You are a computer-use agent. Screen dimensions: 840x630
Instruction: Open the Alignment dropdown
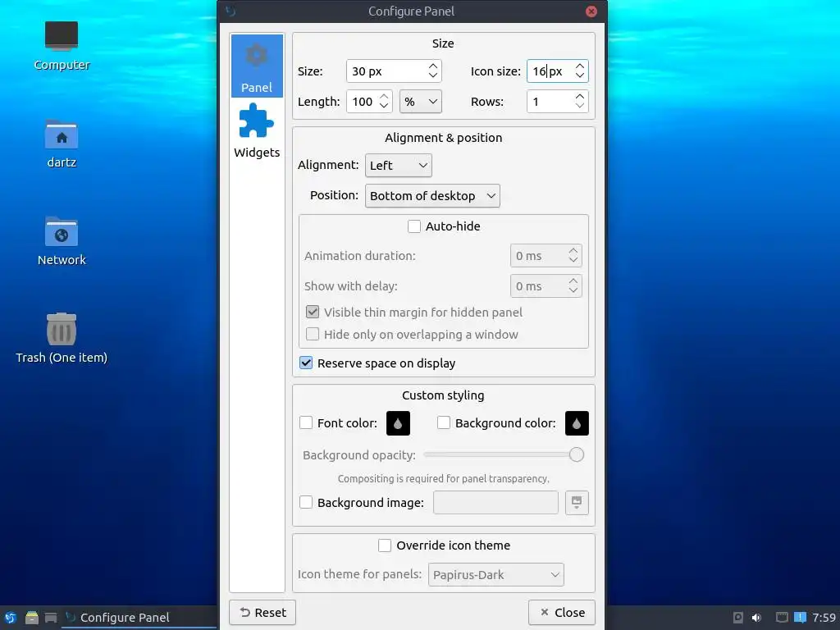[x=398, y=166]
